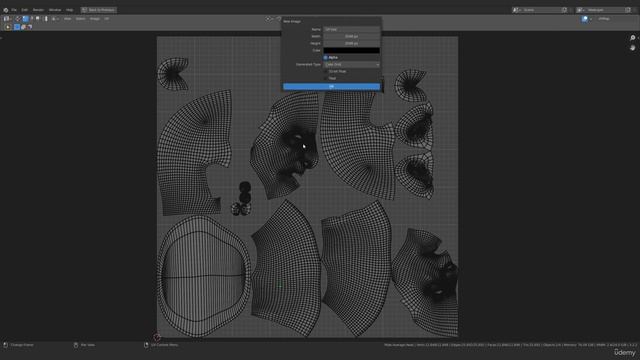Toggle the Alpha checkbox
Viewport: 640px width, 360px height.
[x=325, y=58]
